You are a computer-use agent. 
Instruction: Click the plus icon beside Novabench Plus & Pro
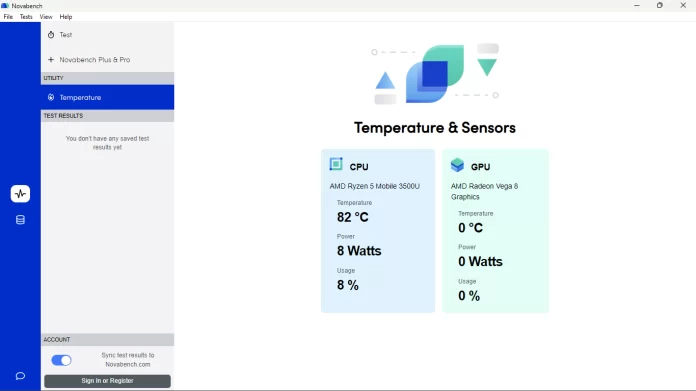(51, 59)
